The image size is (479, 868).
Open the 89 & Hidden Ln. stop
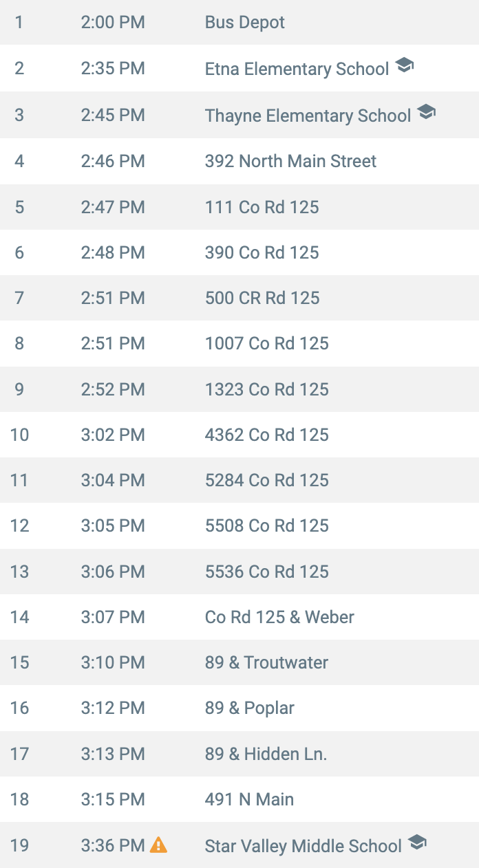(239, 754)
